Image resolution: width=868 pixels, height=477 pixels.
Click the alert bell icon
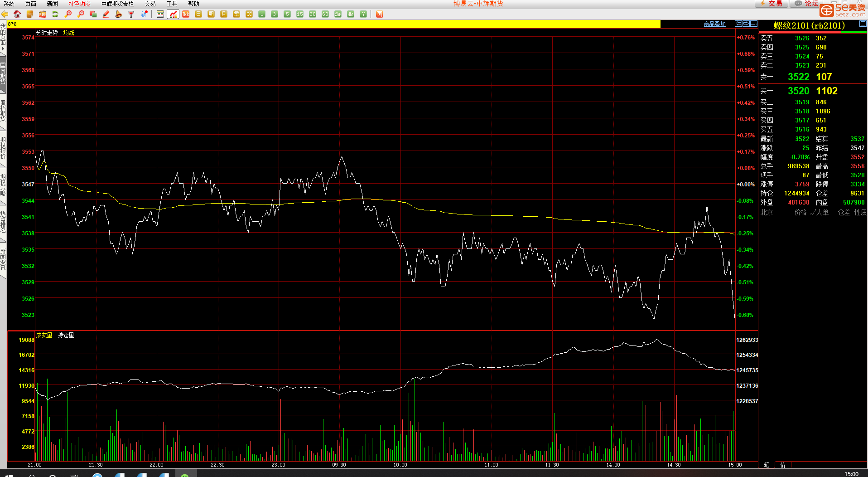(119, 14)
